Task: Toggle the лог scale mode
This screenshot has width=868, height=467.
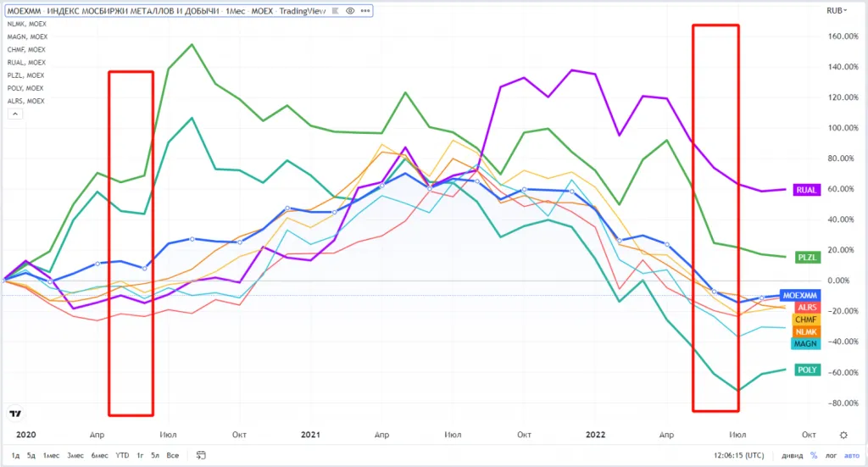Action: click(x=831, y=455)
